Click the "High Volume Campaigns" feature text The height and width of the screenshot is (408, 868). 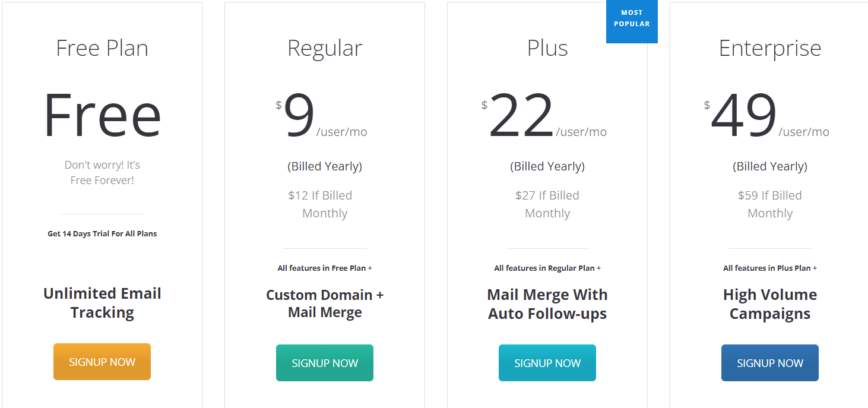click(x=770, y=304)
